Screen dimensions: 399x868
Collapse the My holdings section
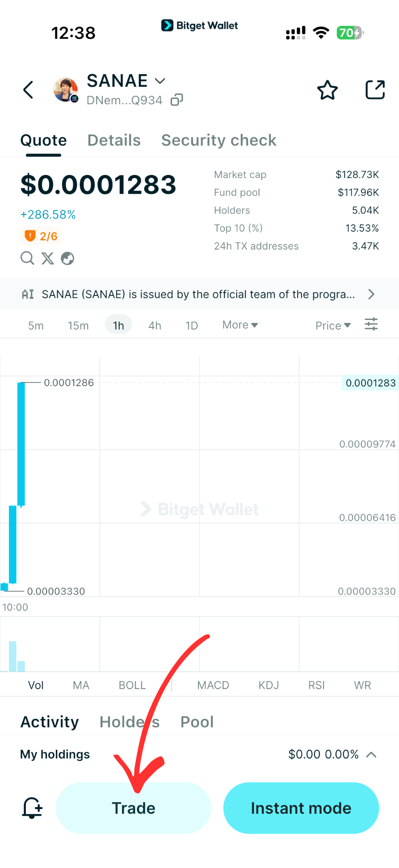(372, 754)
